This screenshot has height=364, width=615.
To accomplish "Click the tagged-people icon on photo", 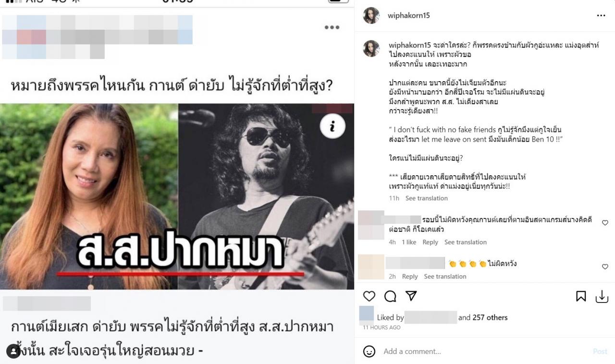I will pos(13,352).
